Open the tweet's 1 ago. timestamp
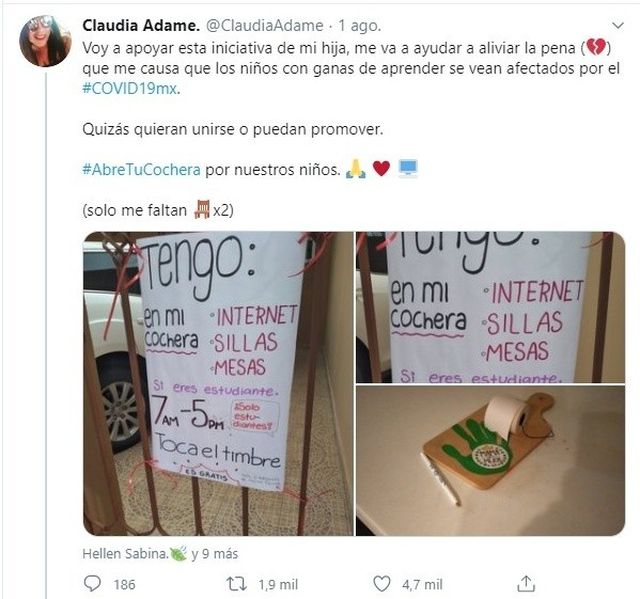 360,26
